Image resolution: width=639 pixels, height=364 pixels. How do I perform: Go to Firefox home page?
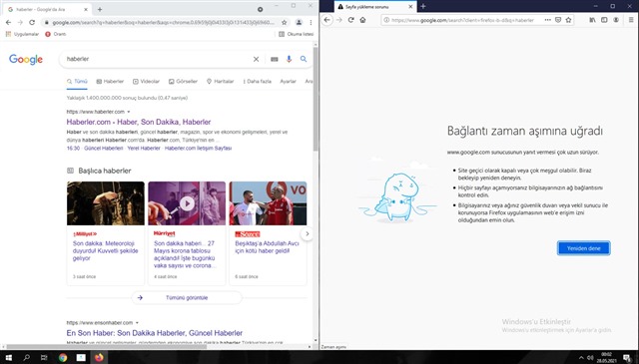tap(362, 20)
